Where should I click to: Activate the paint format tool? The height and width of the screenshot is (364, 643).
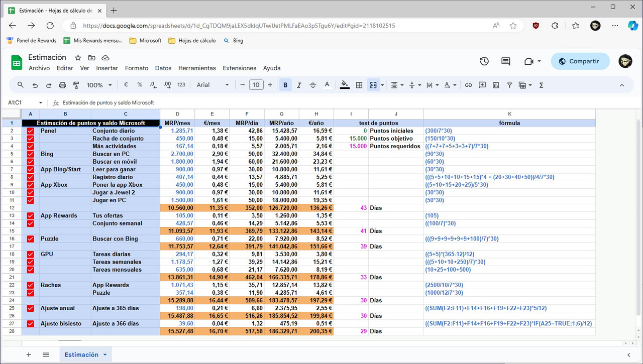pyautogui.click(x=76, y=85)
